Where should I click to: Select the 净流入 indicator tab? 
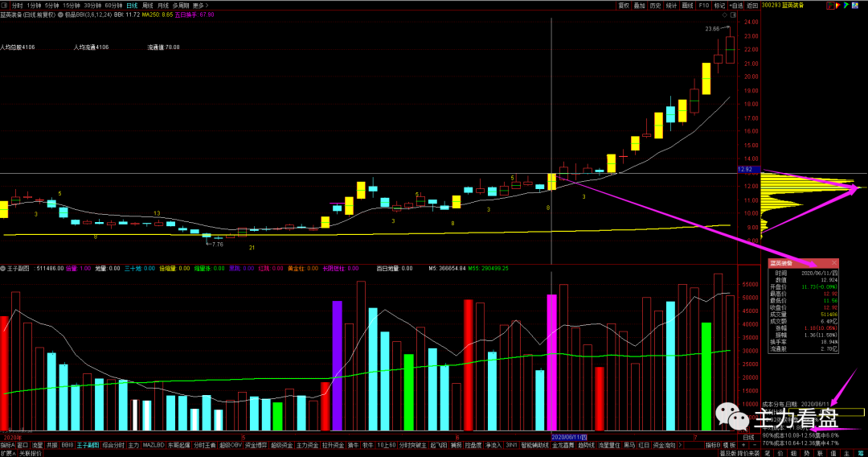click(493, 446)
